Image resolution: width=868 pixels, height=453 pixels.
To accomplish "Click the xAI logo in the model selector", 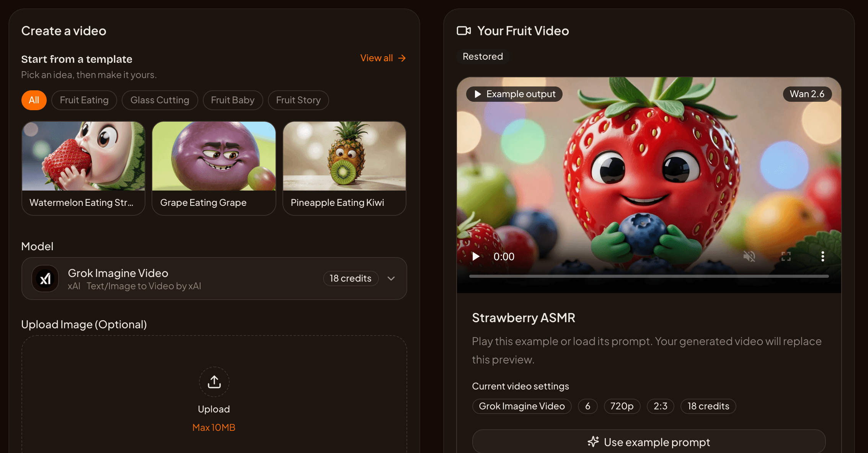I will coord(45,279).
